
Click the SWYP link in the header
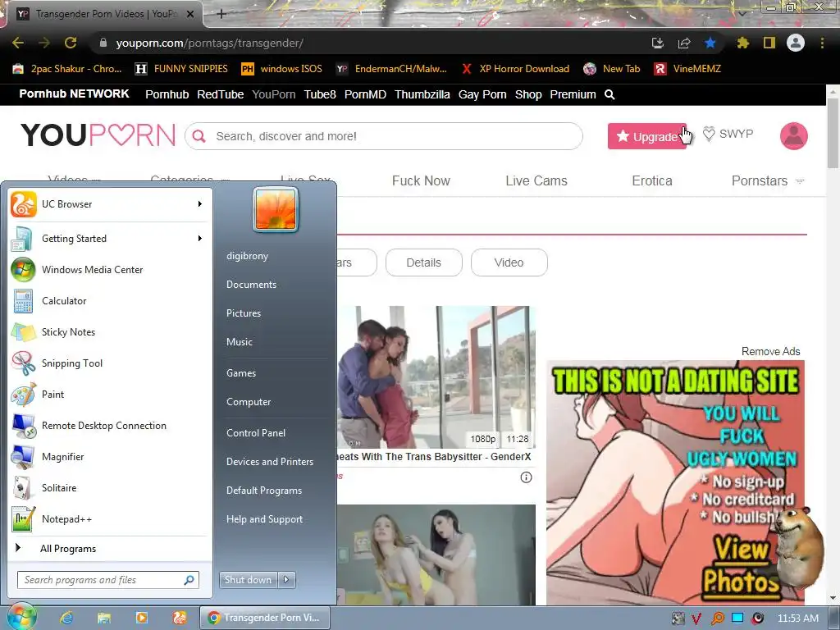pyautogui.click(x=728, y=134)
